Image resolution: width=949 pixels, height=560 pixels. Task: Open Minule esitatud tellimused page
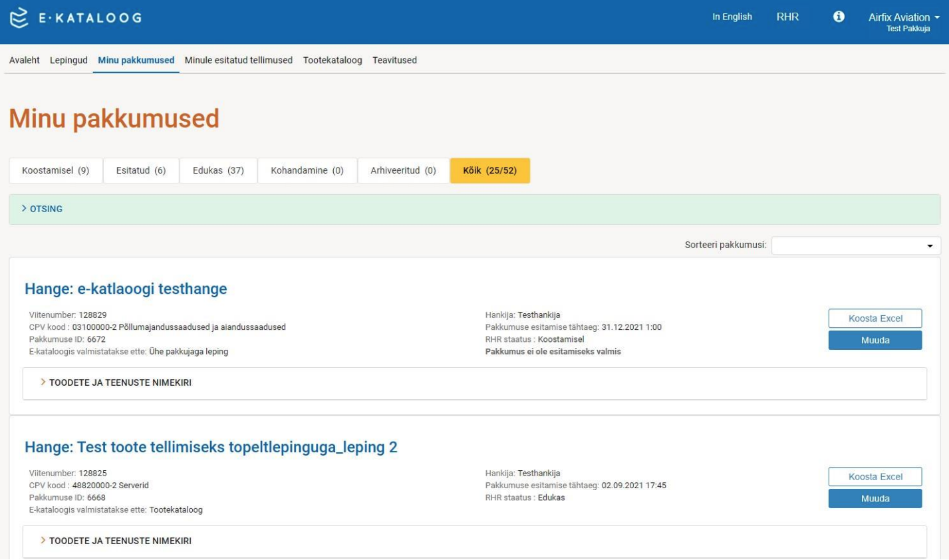(238, 60)
